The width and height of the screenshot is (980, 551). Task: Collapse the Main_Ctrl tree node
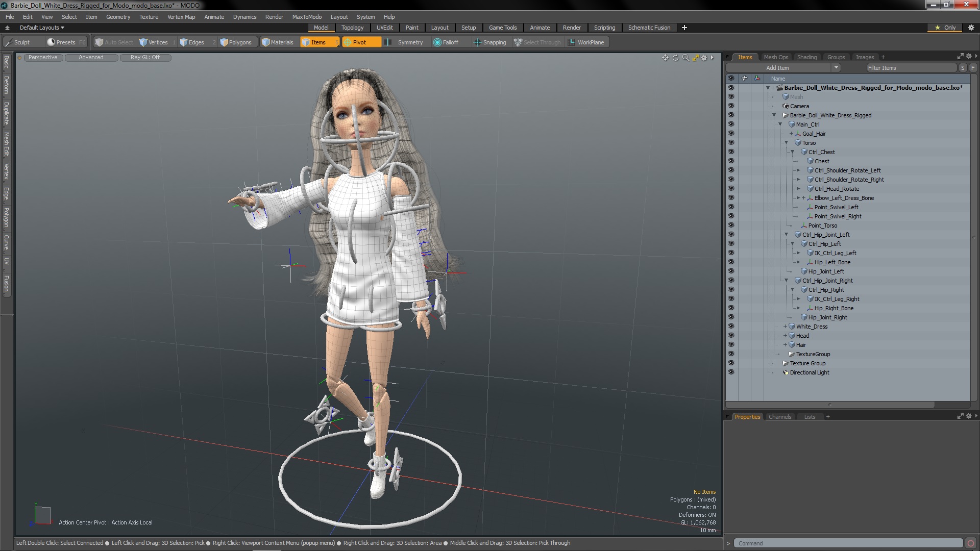(x=780, y=124)
